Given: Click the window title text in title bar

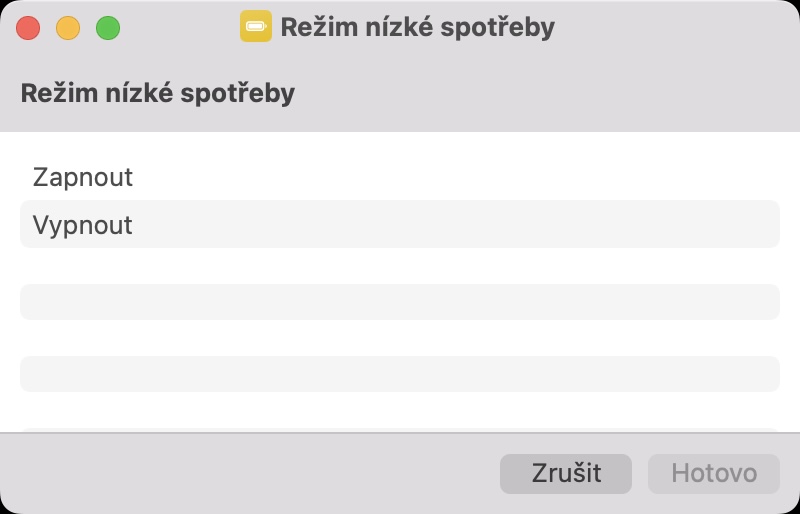Looking at the screenshot, I should (417, 27).
